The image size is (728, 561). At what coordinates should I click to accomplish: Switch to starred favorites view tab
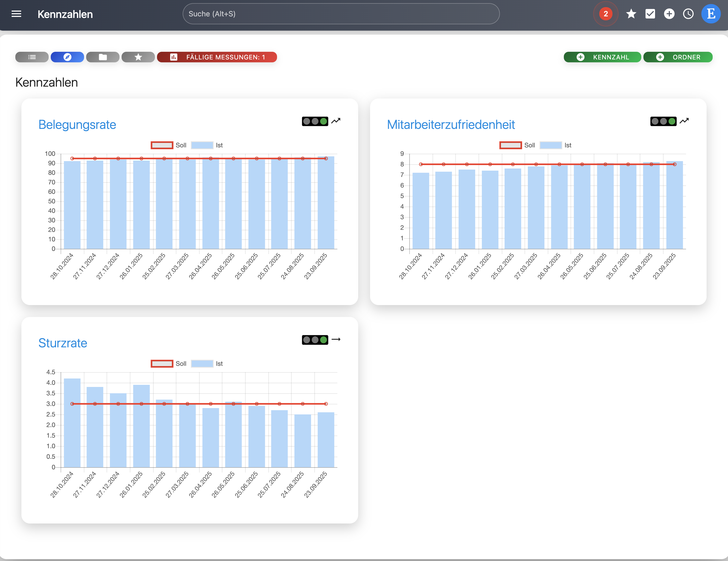click(x=138, y=57)
